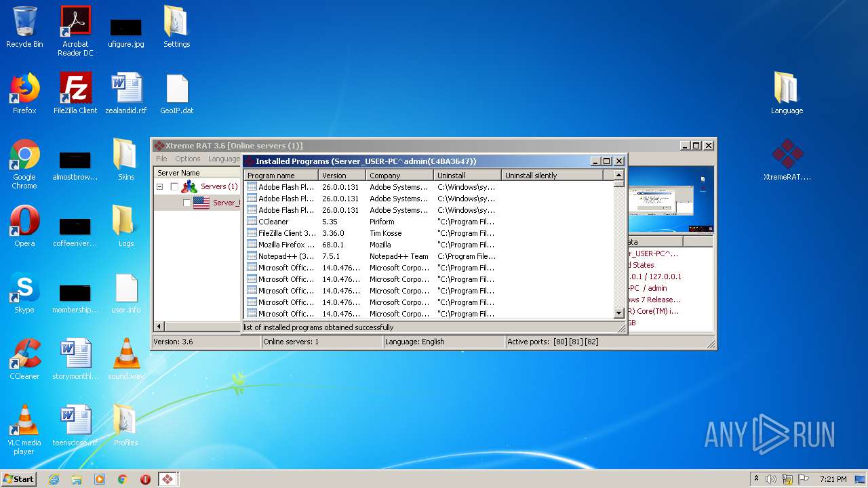
Task: Tick the Server_ entry checkbox
Action: point(186,203)
